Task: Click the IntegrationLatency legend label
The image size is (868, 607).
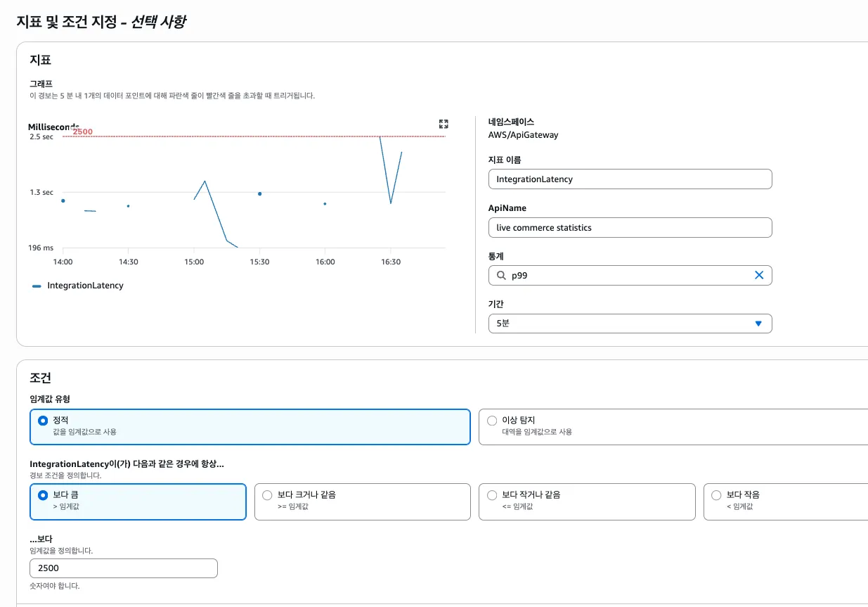Action: click(85, 286)
